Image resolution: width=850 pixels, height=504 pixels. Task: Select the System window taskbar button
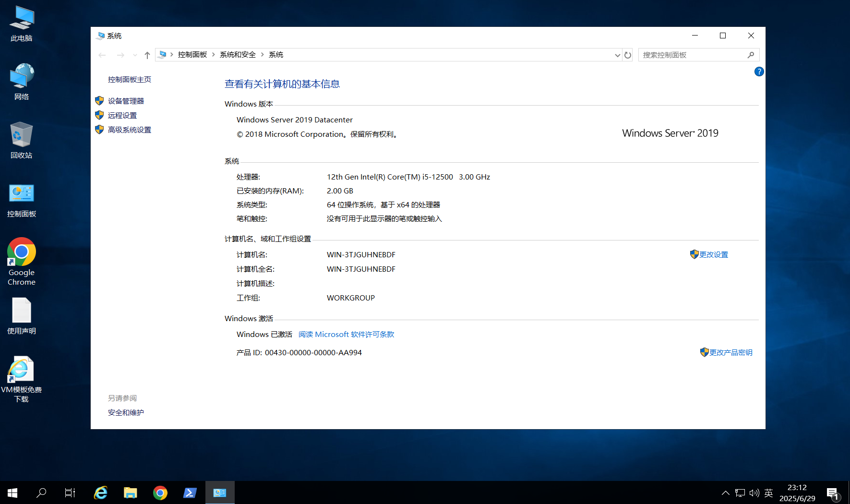(220, 492)
